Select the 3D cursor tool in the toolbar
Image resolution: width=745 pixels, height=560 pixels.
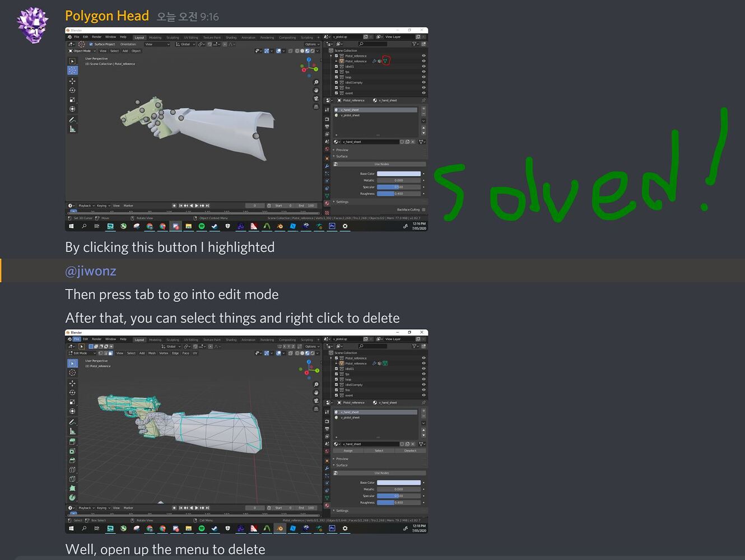(72, 372)
